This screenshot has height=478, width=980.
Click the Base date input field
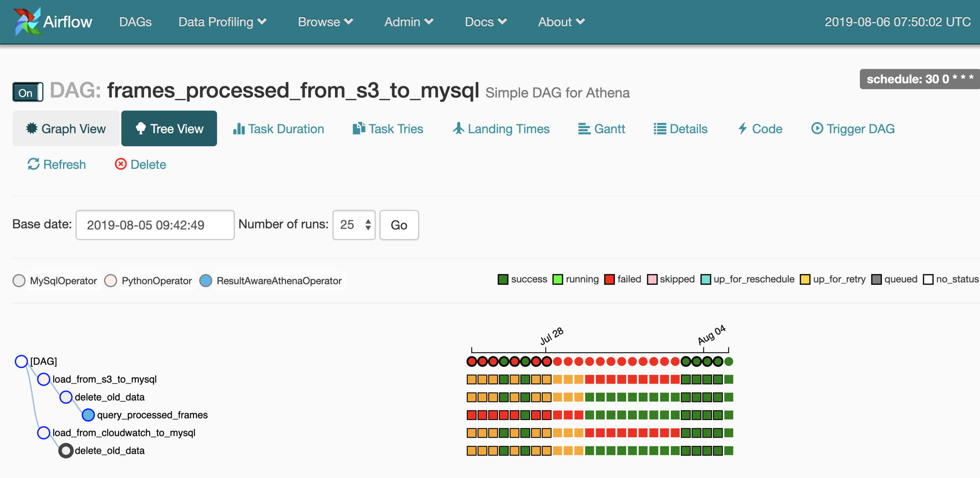click(155, 225)
